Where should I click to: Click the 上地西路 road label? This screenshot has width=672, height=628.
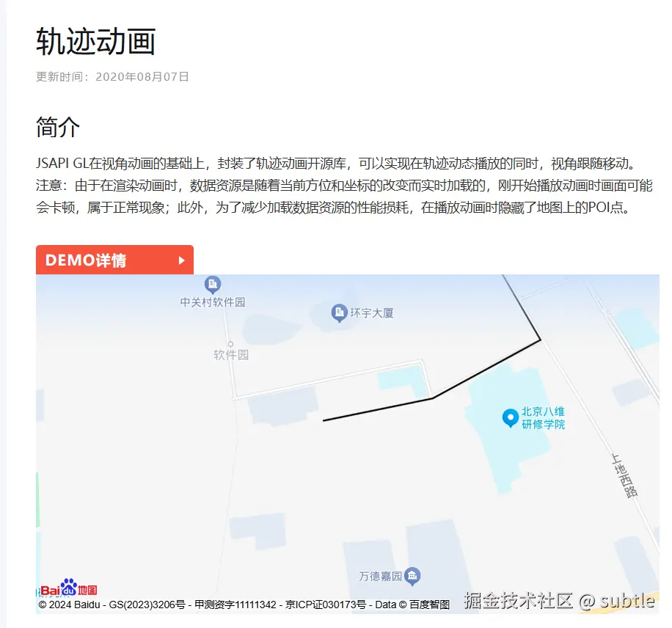pyautogui.click(x=624, y=475)
